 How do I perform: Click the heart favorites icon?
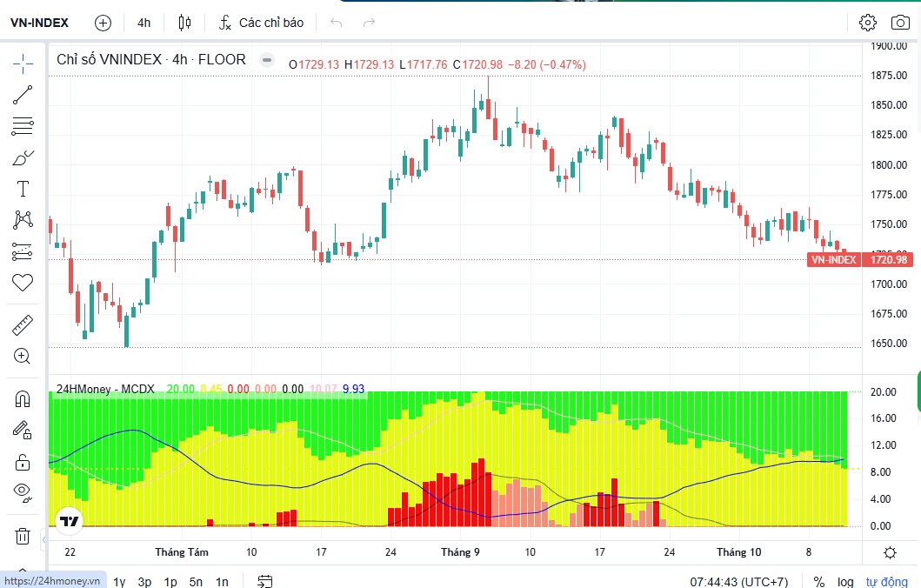coord(23,283)
